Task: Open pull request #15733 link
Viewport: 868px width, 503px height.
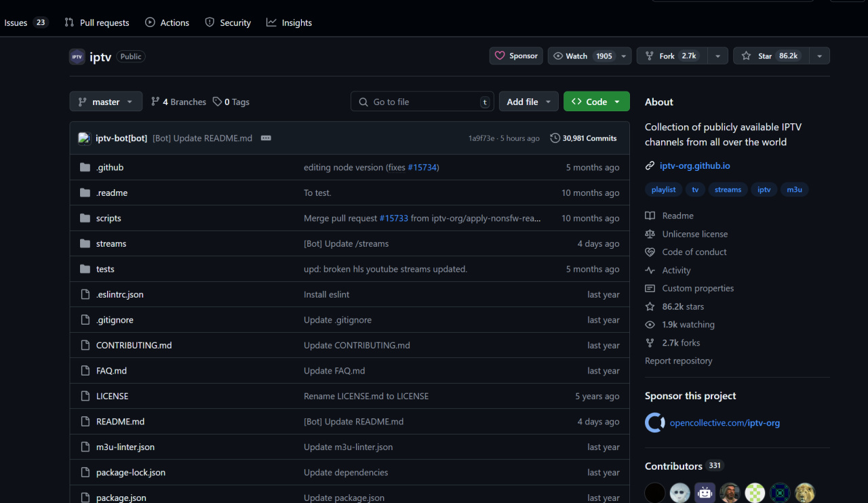Action: coord(394,218)
